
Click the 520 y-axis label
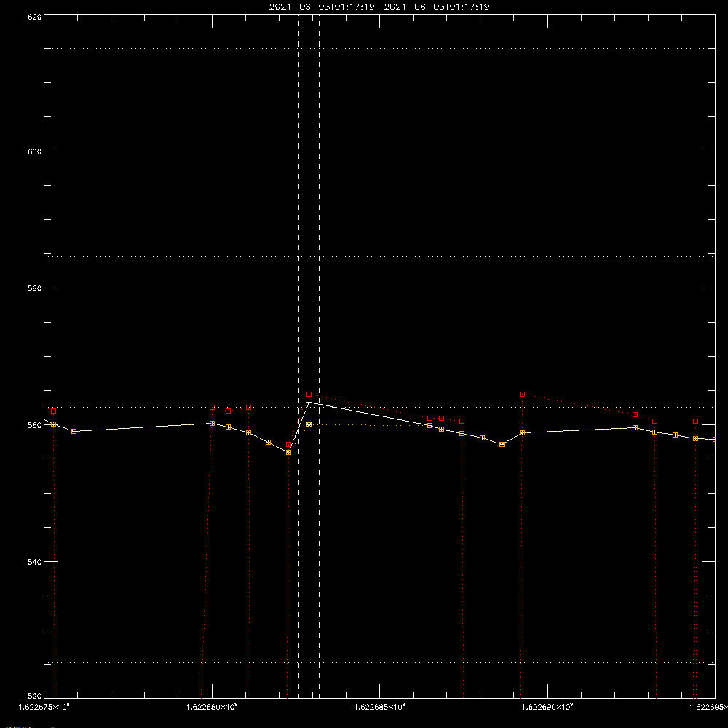[x=35, y=696]
